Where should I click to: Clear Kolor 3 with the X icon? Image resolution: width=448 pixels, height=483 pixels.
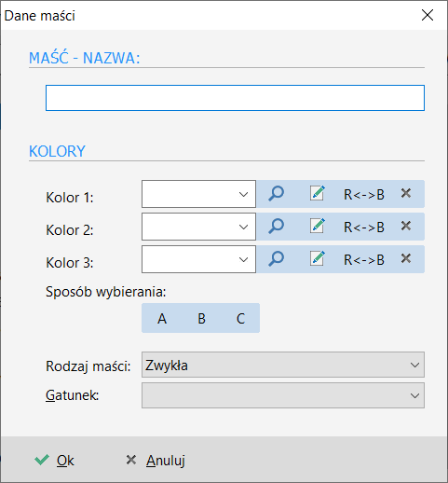click(x=406, y=259)
